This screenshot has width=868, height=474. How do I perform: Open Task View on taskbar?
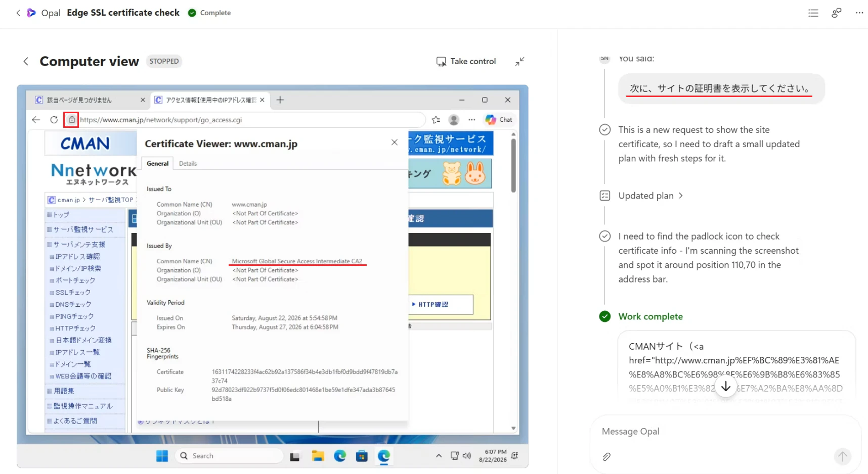[295, 456]
